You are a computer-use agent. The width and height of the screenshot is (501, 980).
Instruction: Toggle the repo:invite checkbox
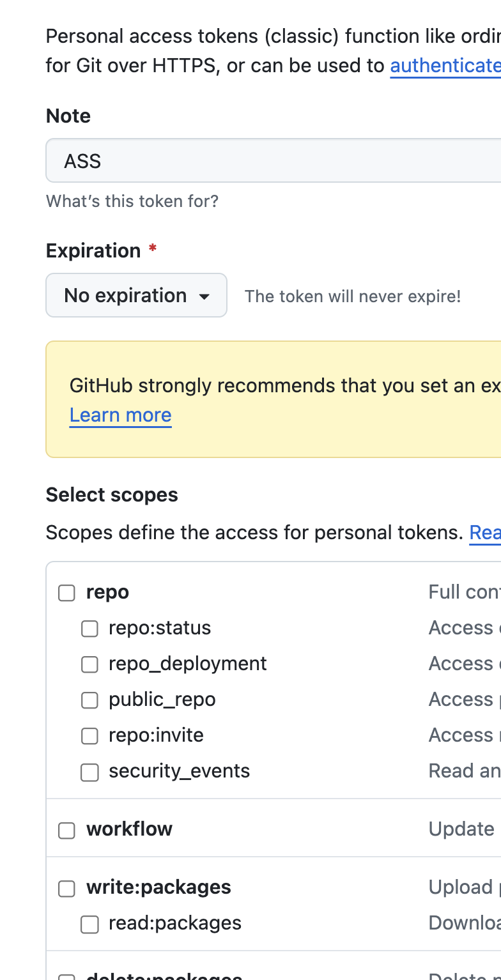click(x=89, y=736)
